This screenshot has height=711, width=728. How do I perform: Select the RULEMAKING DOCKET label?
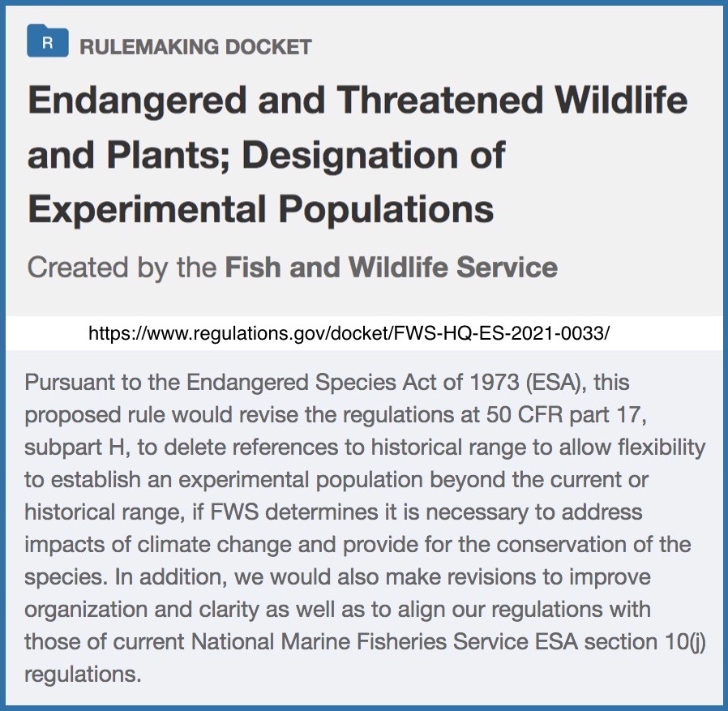tap(195, 47)
